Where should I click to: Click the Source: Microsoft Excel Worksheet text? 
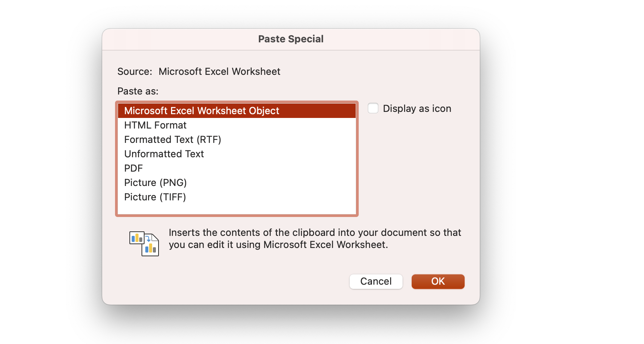(x=199, y=71)
